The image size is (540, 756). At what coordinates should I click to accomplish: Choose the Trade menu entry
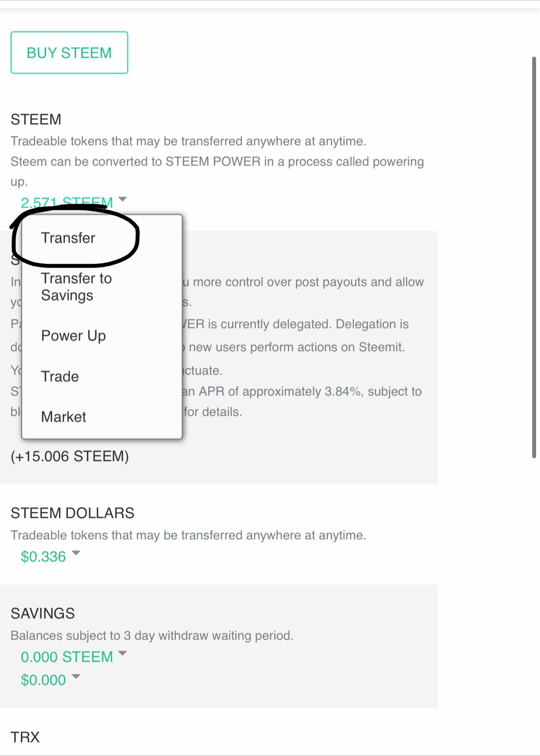tap(60, 376)
